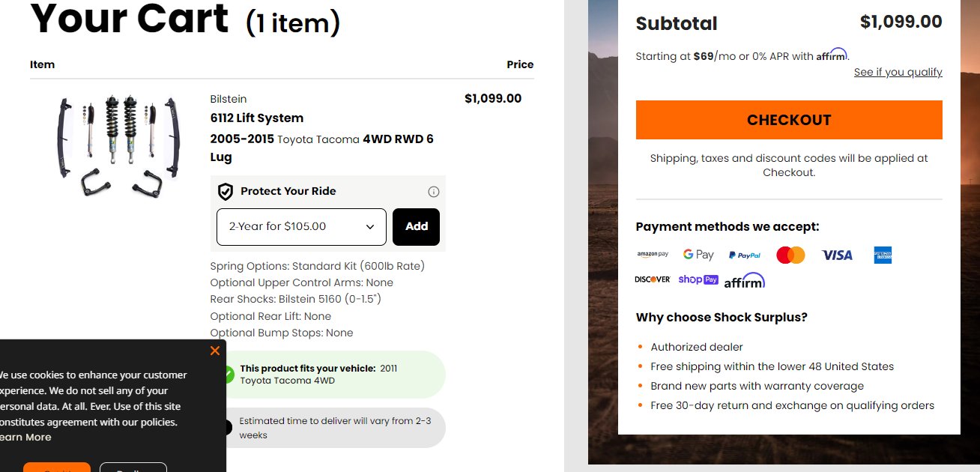The image size is (980, 472).
Task: Click the Bilstein lift kit product thumbnail
Action: pyautogui.click(x=120, y=146)
